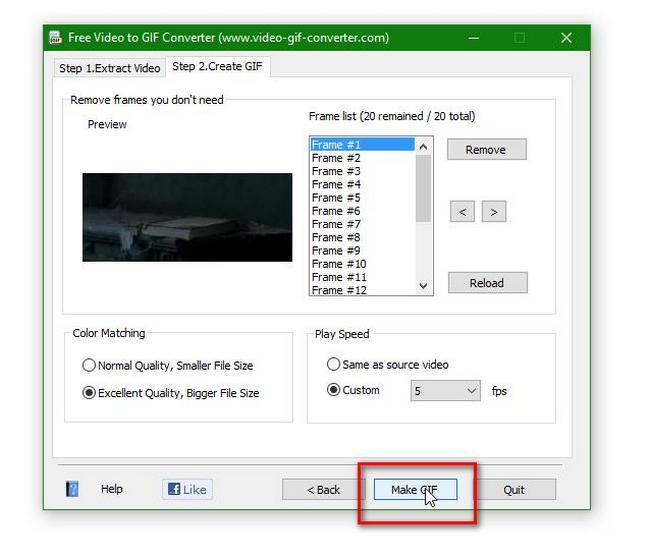Switch to Step 1.Extract Video tab
This screenshot has width=650, height=557.
click(x=109, y=68)
